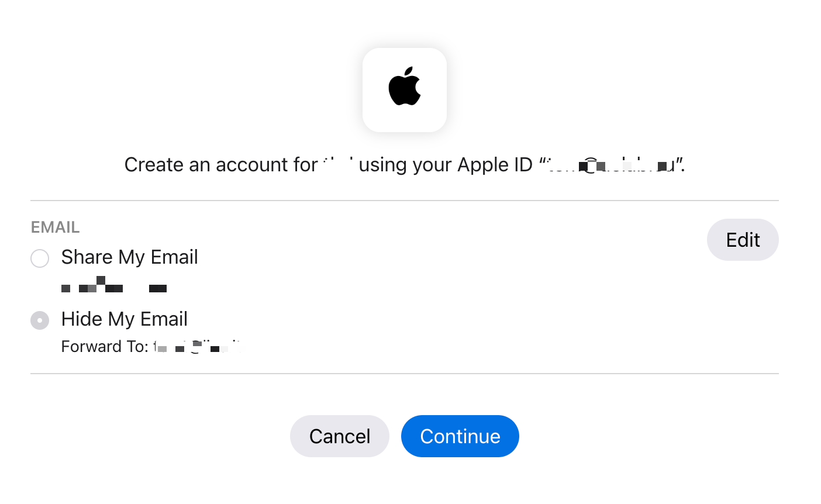Viewport: 821px width, 504px height.
Task: Click the "Hide My Email" label text
Action: click(x=124, y=319)
